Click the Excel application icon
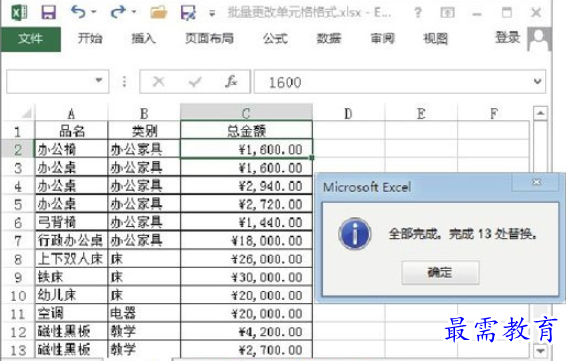566x361 pixels. [x=19, y=13]
